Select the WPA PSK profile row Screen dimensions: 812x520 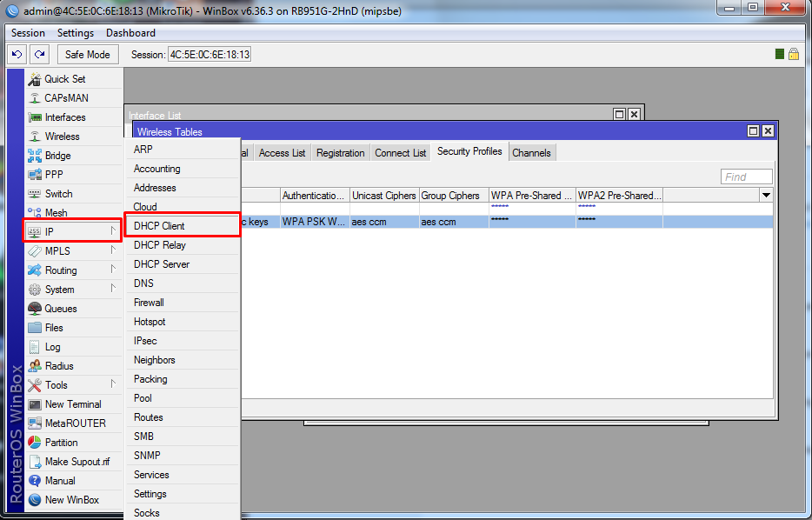point(507,222)
